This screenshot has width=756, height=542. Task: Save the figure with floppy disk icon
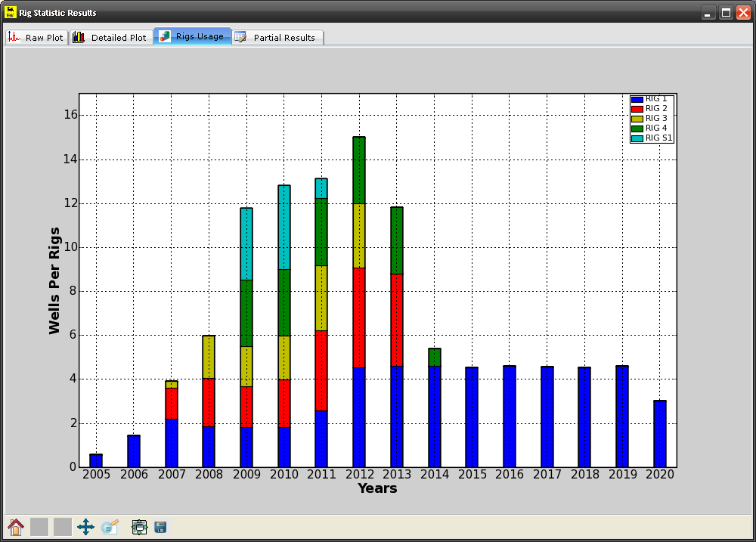point(160,527)
